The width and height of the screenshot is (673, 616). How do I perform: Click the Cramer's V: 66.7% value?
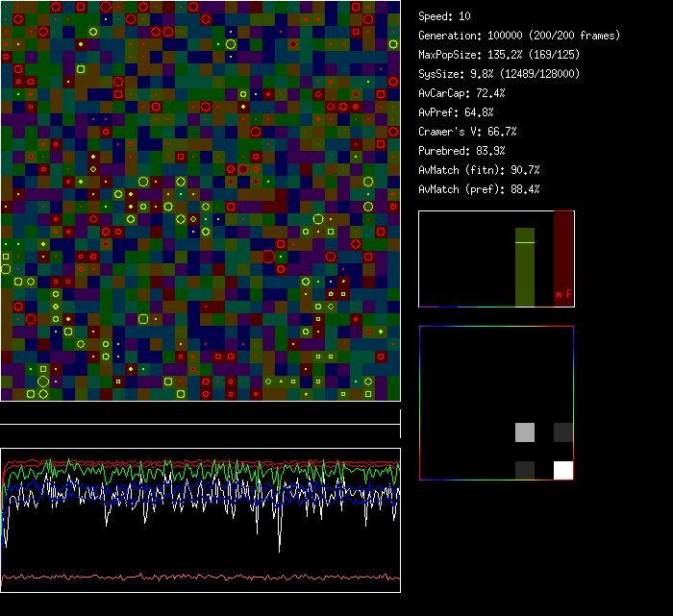click(x=467, y=132)
